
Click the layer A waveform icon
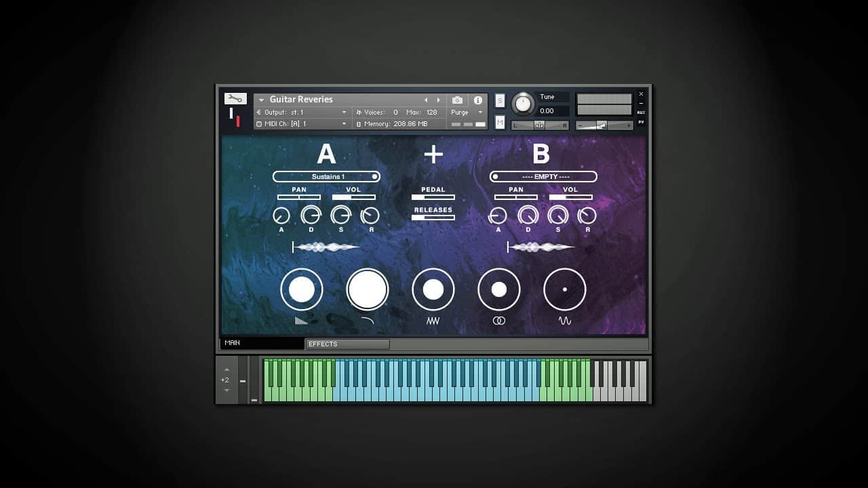[x=326, y=247]
